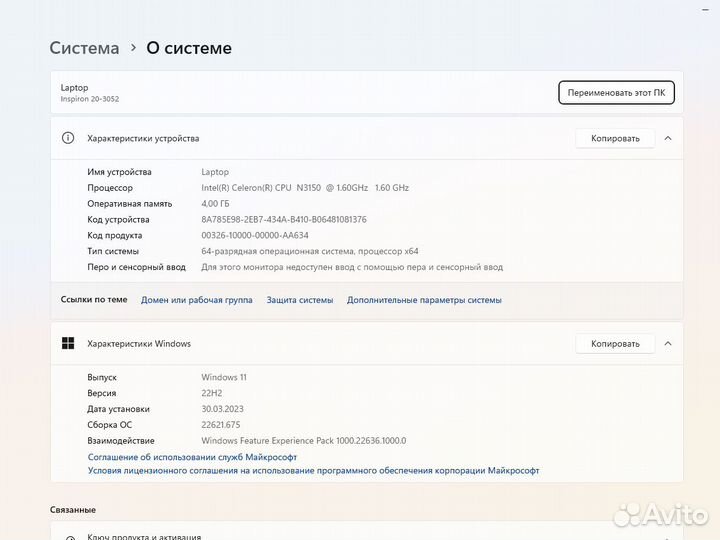Copy Windows specifications with Копировать
The height and width of the screenshot is (540, 720).
[615, 343]
